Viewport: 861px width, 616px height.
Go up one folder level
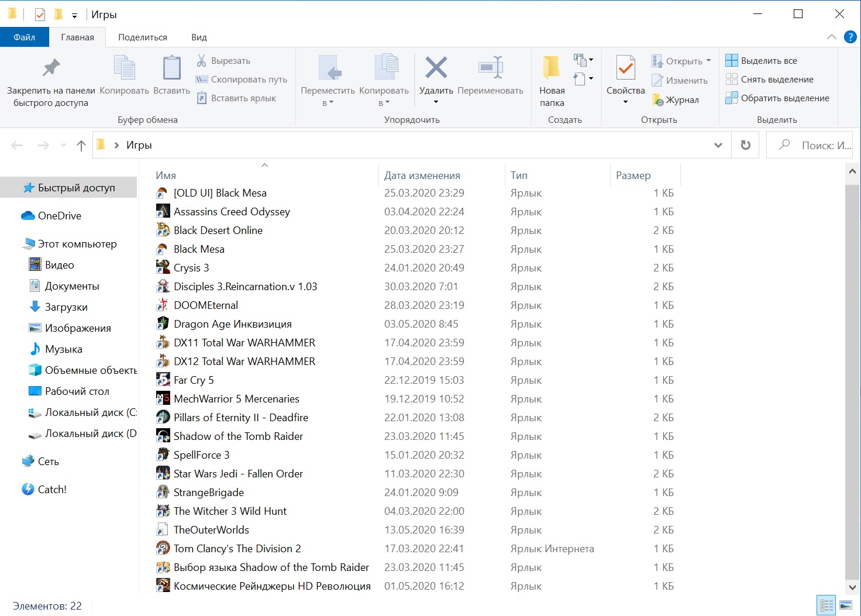(x=81, y=146)
